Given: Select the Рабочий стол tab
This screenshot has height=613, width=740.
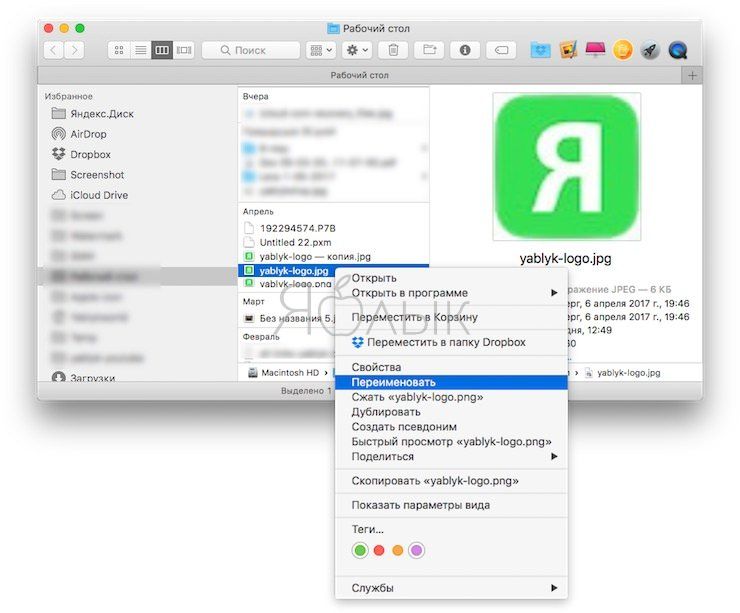Looking at the screenshot, I should coord(360,76).
